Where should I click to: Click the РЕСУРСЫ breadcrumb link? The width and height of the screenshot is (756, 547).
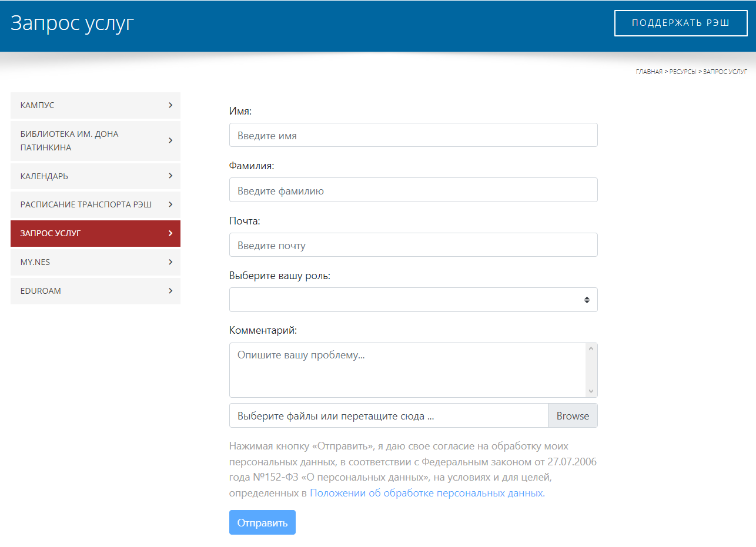click(683, 72)
